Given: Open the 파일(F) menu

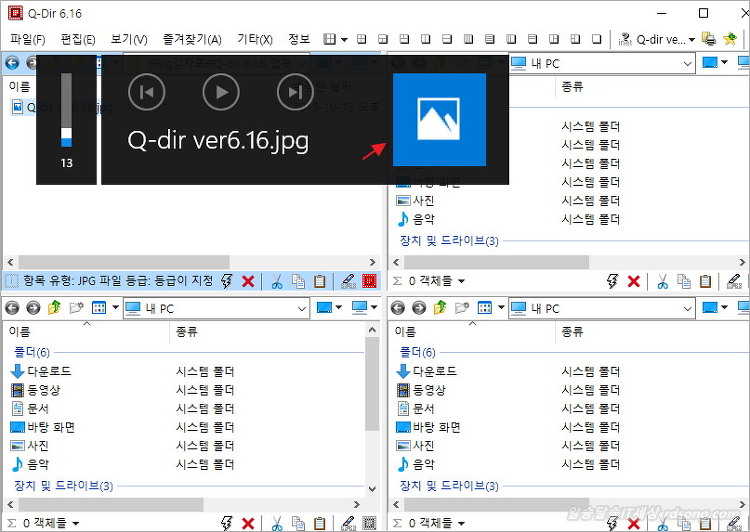Looking at the screenshot, I should coord(28,39).
